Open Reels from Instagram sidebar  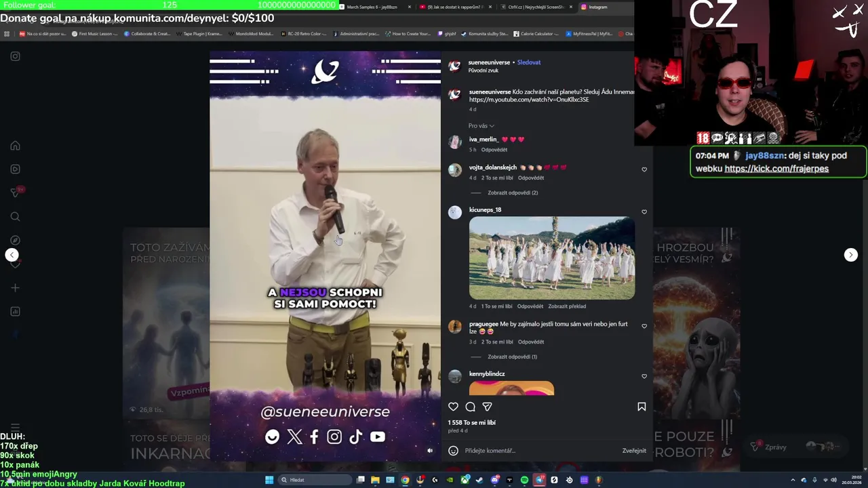point(15,169)
